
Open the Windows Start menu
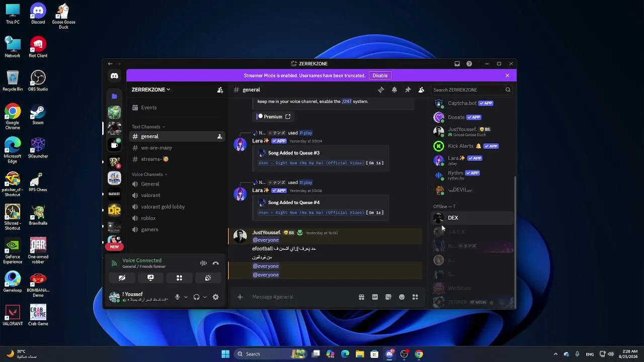[225, 354]
